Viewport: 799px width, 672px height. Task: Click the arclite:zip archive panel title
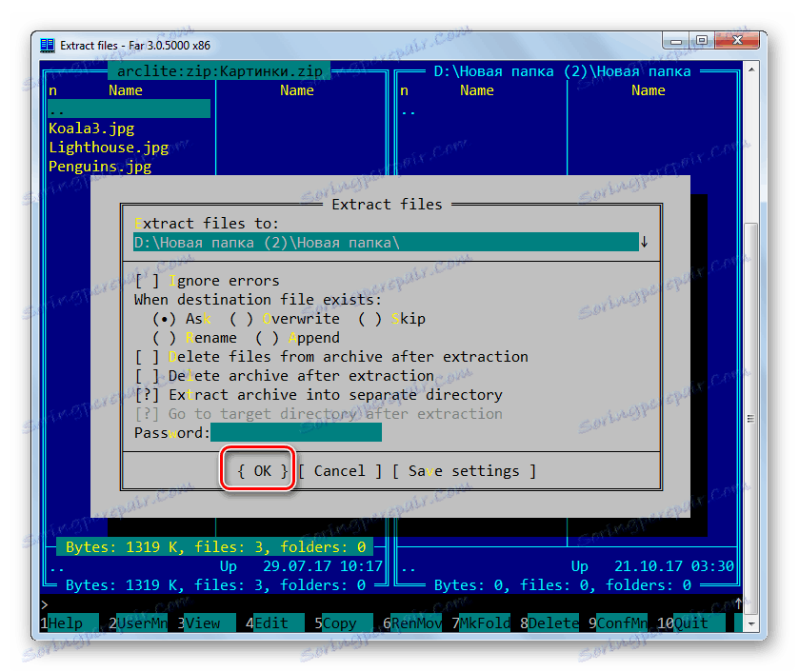pyautogui.click(x=220, y=70)
